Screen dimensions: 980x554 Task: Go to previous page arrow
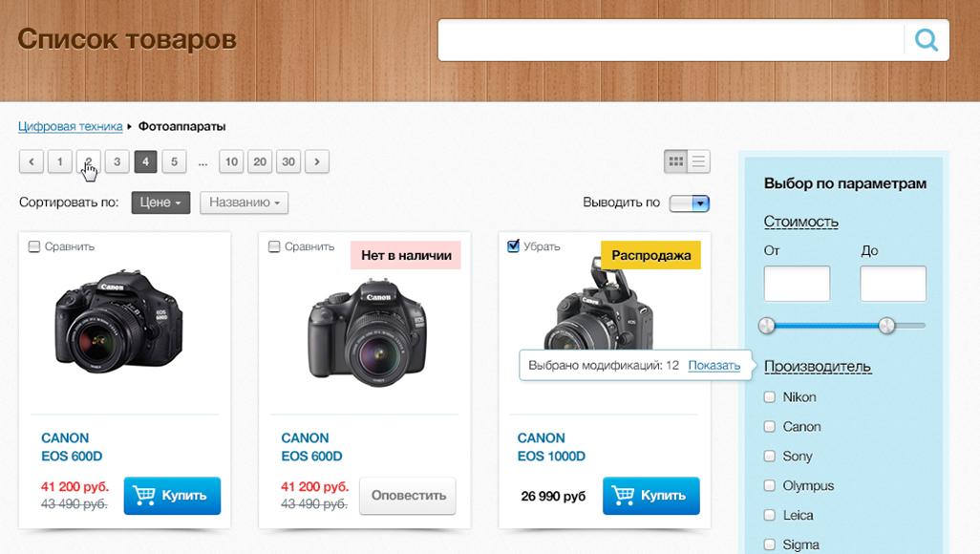point(32,162)
